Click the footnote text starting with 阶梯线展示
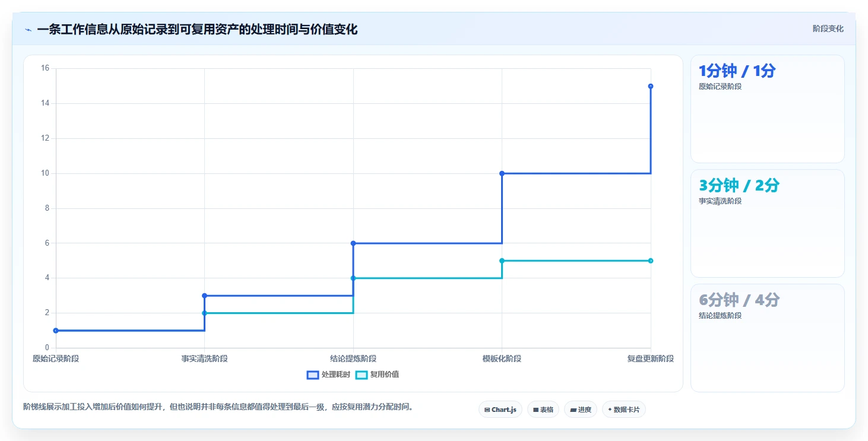Viewport: 868px width, 441px height. click(218, 407)
